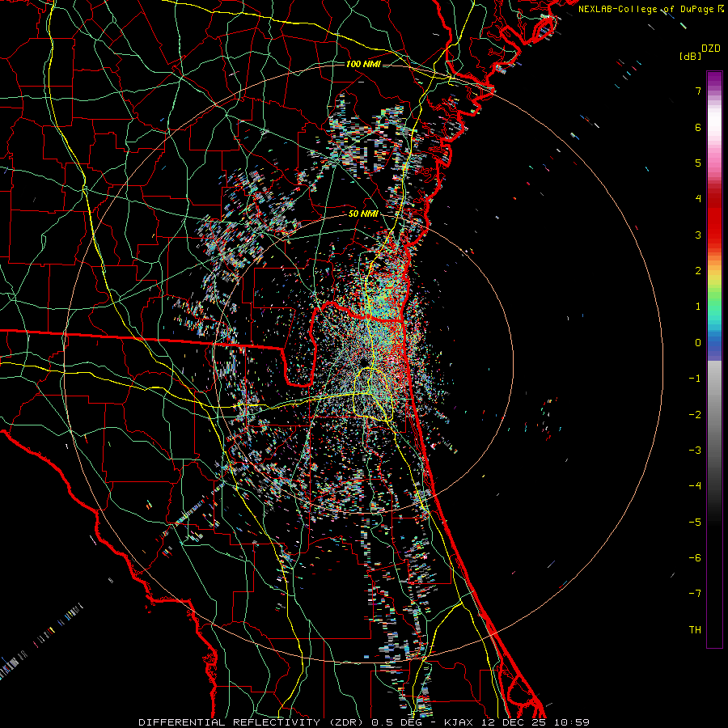Click the DZD legend title
The width and height of the screenshot is (728, 728).
click(x=710, y=49)
